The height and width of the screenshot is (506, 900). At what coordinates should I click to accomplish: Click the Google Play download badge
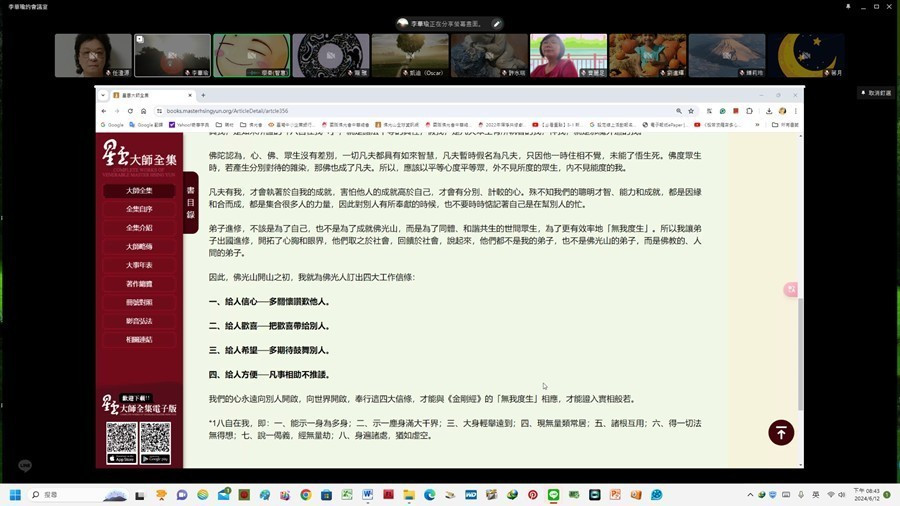155,459
